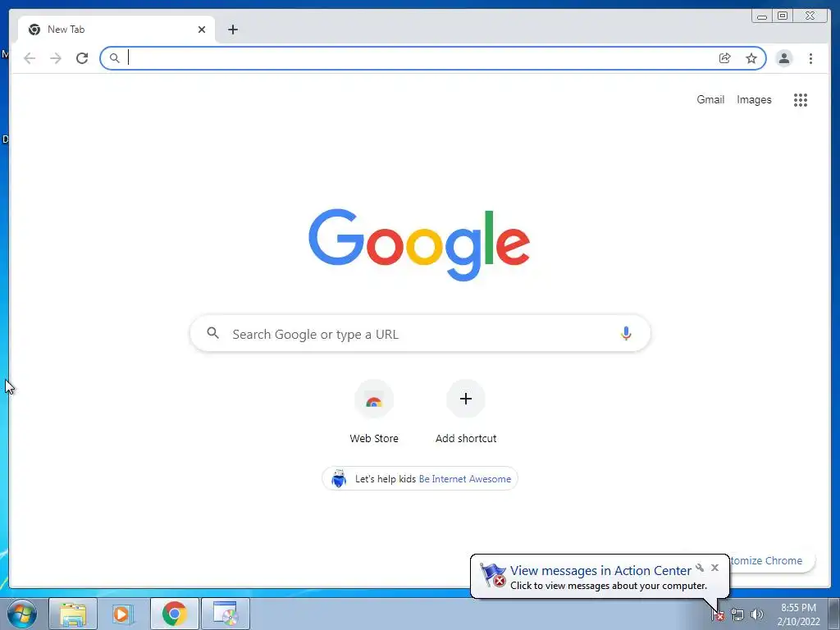The image size is (840, 630).
Task: Restore down the Chrome window
Action: click(x=782, y=16)
